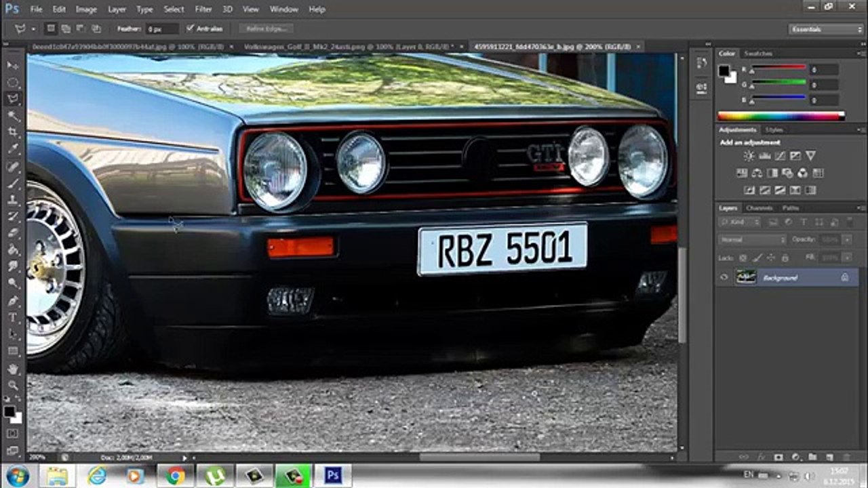
Task: Select the Healing Brush tool
Action: pos(13,167)
